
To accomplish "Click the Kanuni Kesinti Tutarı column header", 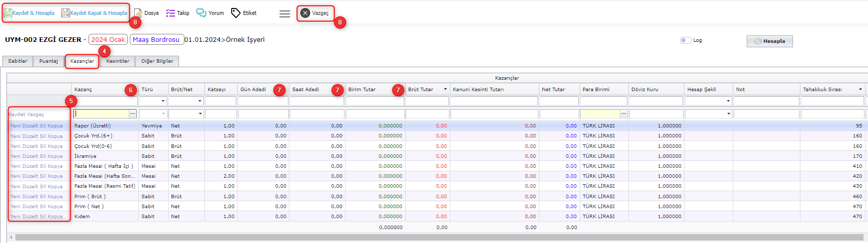I will coord(494,89).
